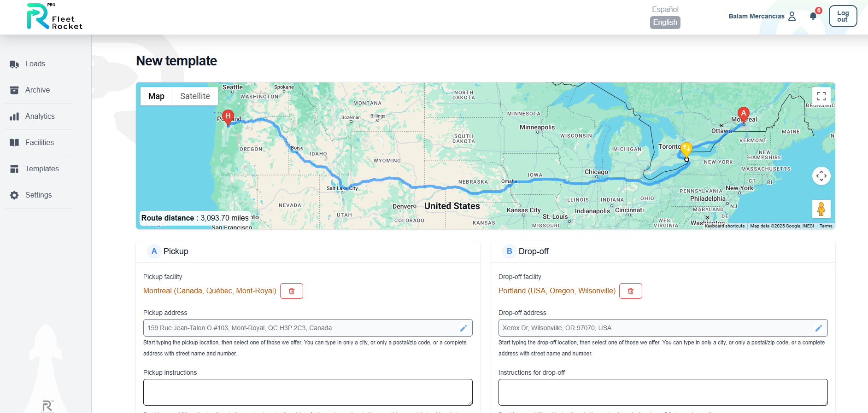Open Balam Mercancias account name
Image resolution: width=868 pixels, height=413 pixels.
tap(756, 16)
